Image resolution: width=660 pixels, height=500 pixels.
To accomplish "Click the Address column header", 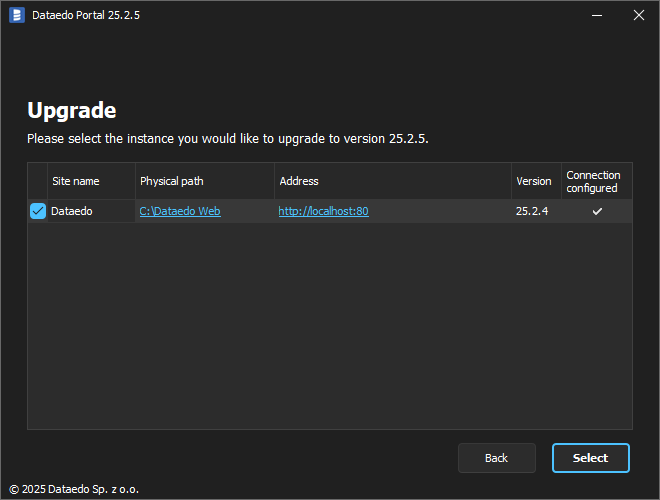I will point(393,181).
